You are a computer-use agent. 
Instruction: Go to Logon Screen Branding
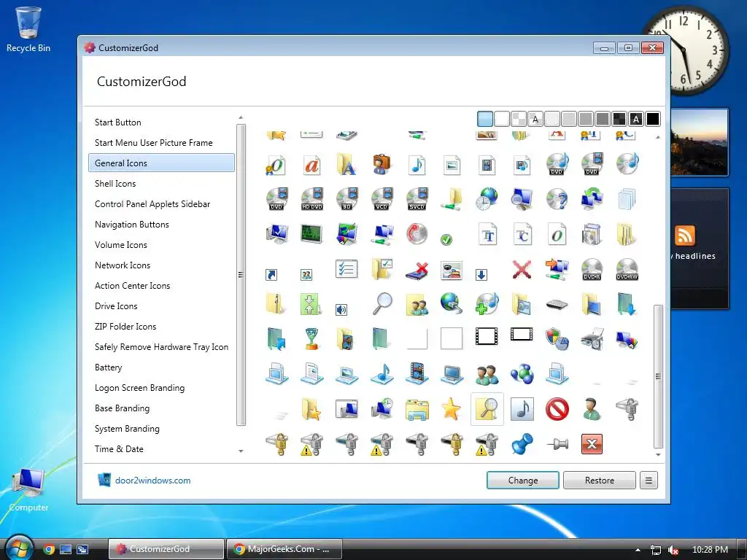pos(139,388)
